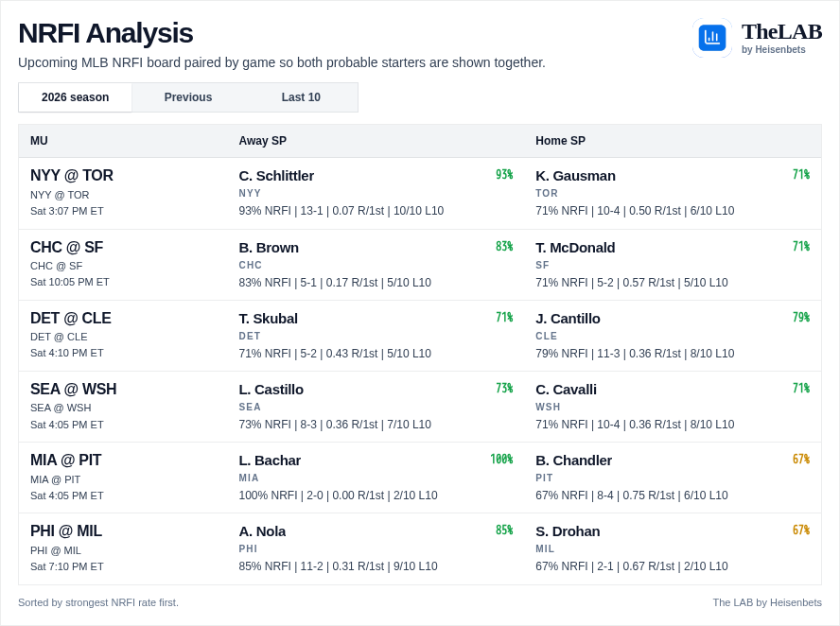Select pitcher K. Gausman
Image resolution: width=840 pixels, height=626 pixels.
(575, 176)
